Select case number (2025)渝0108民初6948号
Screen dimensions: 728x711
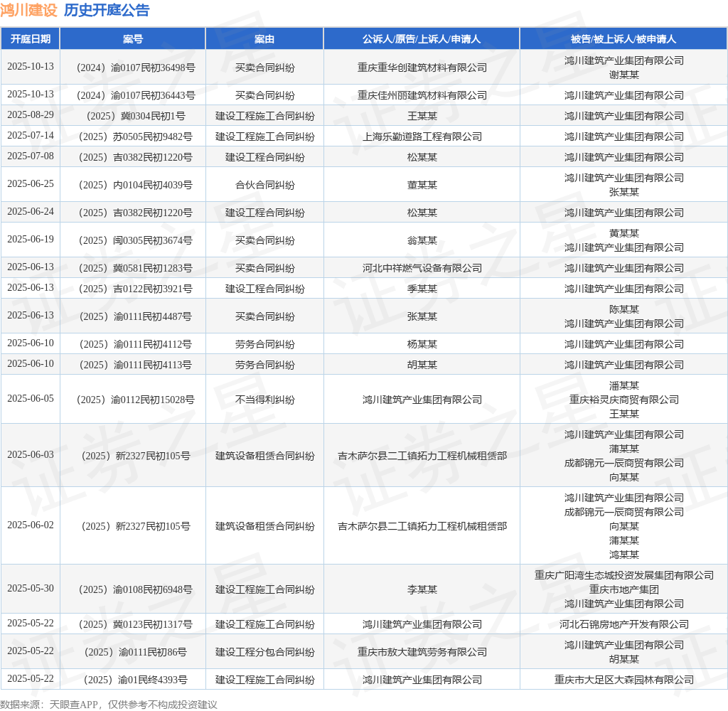(x=136, y=590)
